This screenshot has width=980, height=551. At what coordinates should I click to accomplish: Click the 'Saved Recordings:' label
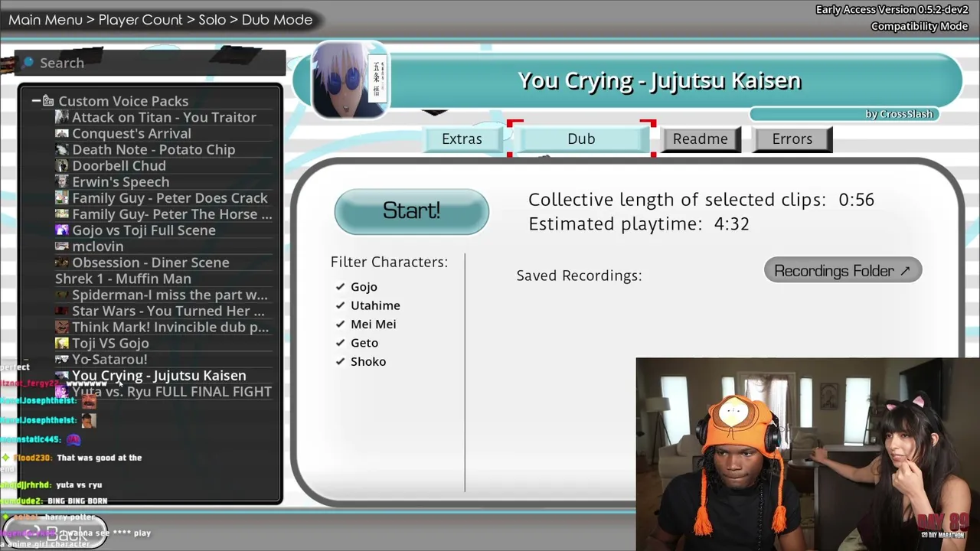pyautogui.click(x=579, y=275)
